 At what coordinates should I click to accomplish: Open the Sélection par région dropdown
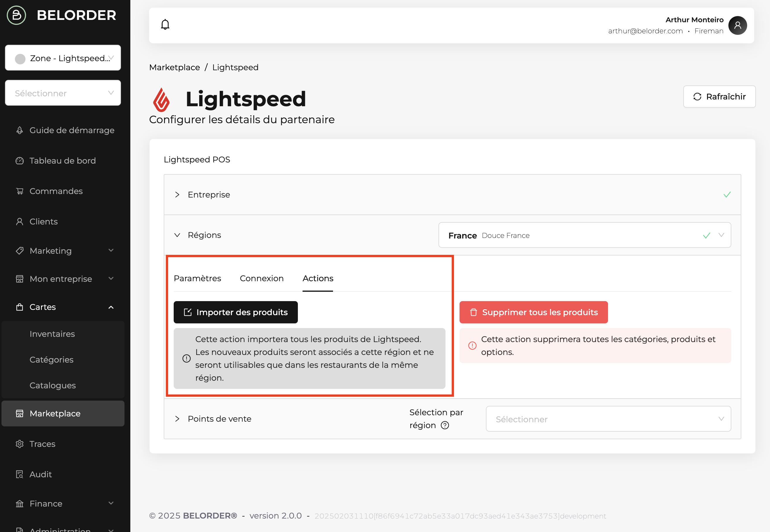(608, 419)
